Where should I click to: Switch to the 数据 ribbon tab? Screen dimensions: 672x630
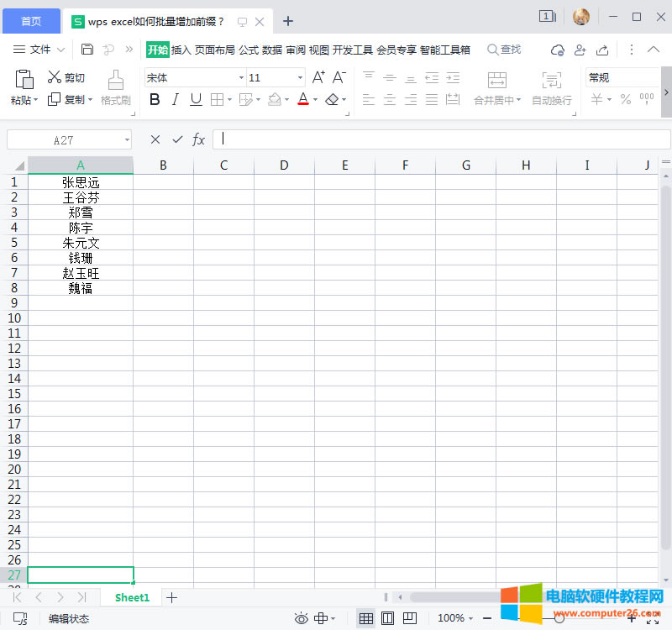point(271,50)
